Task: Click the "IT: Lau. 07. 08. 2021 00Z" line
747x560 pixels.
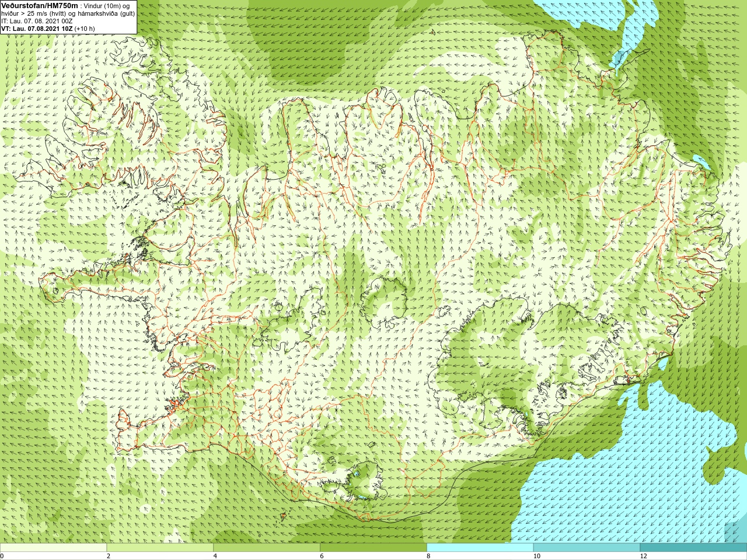Action: click(x=36, y=20)
